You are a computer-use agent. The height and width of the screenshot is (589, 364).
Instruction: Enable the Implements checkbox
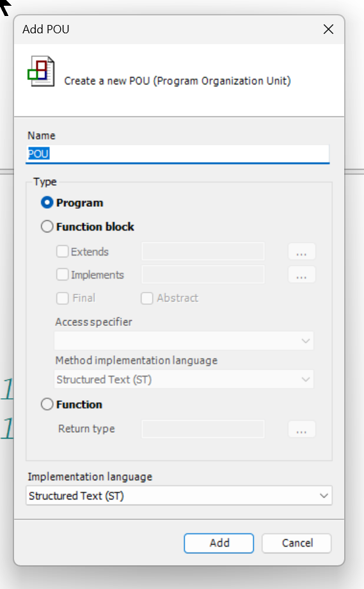coord(62,275)
